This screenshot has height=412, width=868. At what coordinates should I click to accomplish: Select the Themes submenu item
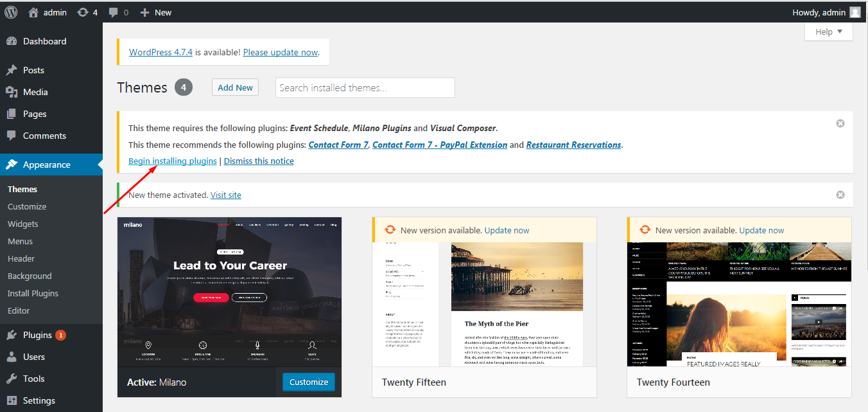22,189
